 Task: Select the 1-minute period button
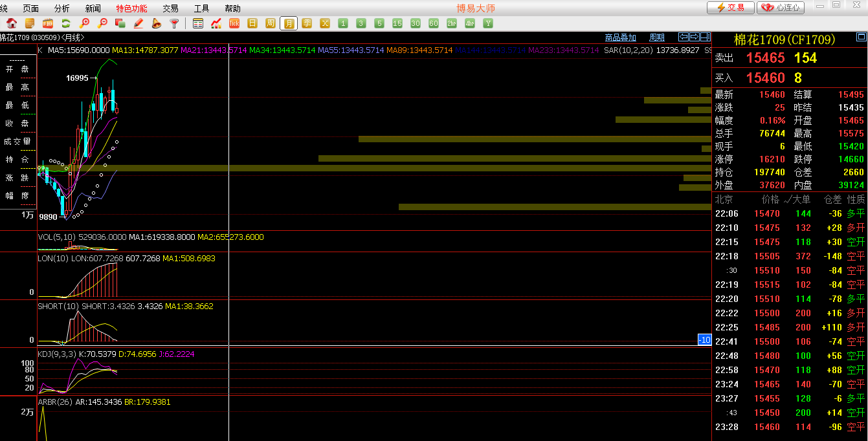(x=343, y=23)
